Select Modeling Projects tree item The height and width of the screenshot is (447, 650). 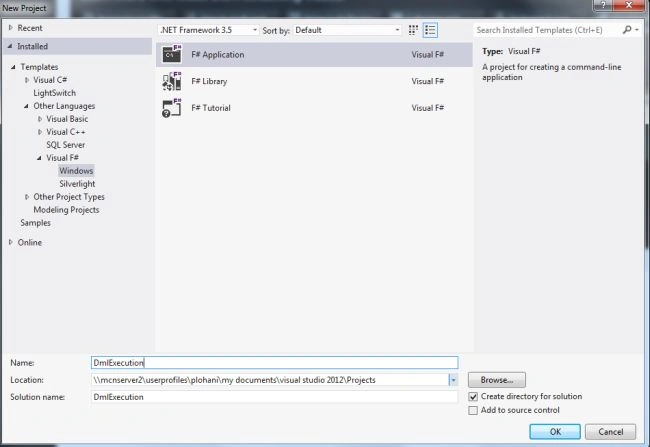66,210
